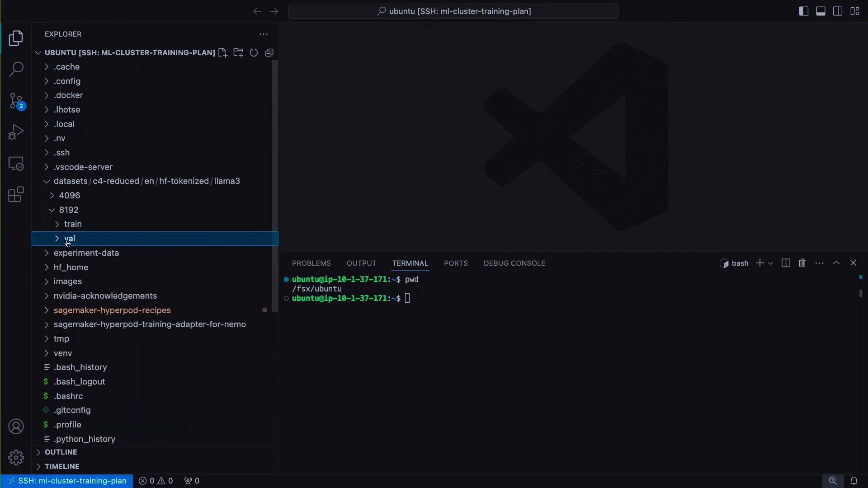Screen dimensions: 868x488
Task: Switch to the DEBUG CONSOLE tab
Action: pyautogui.click(x=514, y=263)
